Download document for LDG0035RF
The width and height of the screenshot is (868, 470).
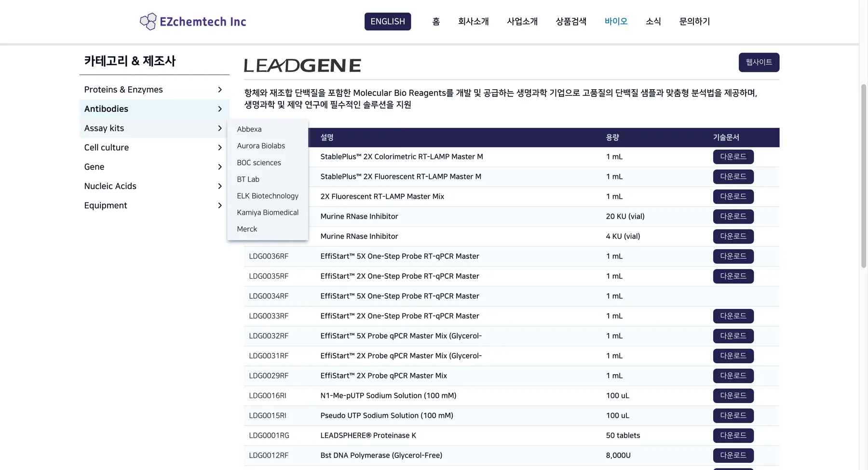click(733, 276)
